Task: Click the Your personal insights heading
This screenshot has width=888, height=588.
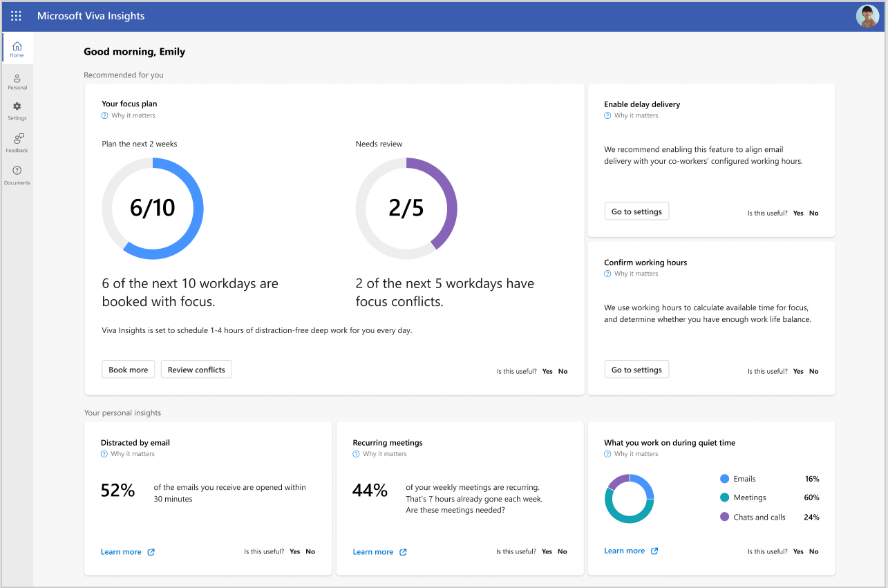Action: (122, 413)
